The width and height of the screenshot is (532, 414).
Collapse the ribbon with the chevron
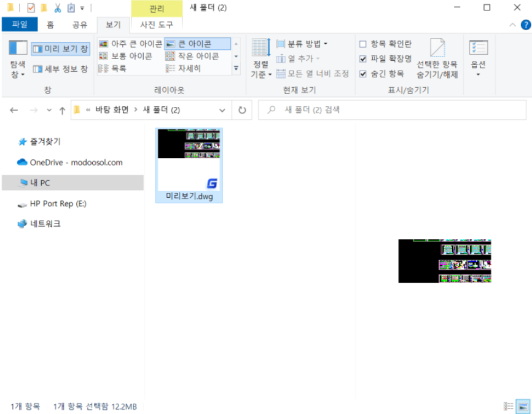[513, 25]
